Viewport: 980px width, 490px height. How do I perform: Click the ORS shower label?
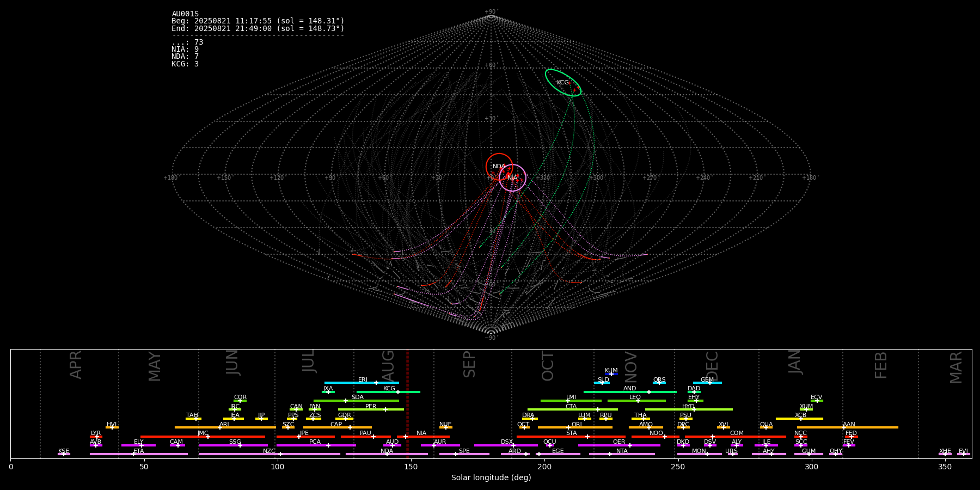[x=659, y=380]
